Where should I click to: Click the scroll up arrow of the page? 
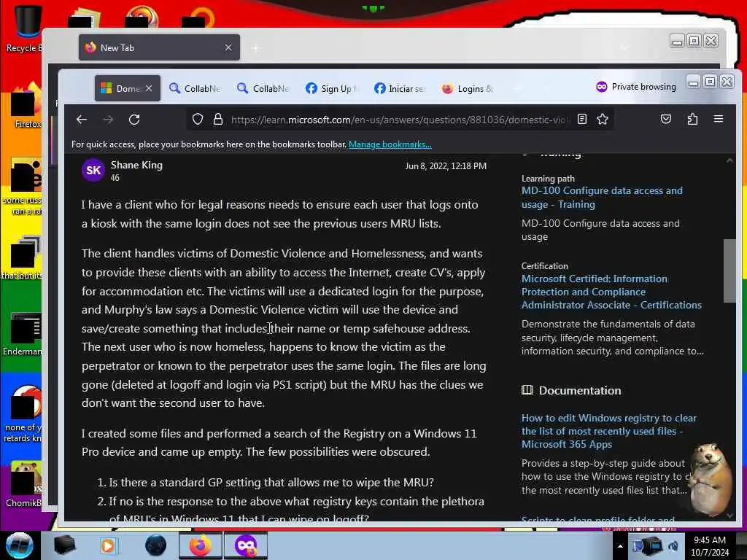[x=729, y=160]
